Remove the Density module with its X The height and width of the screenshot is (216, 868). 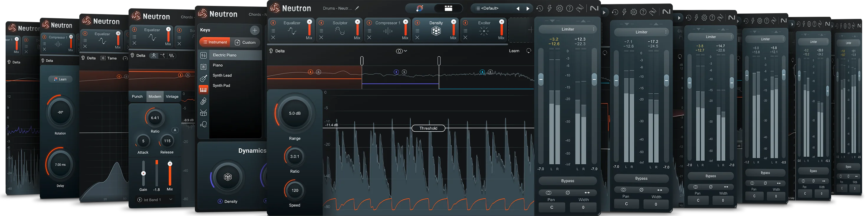[417, 37]
